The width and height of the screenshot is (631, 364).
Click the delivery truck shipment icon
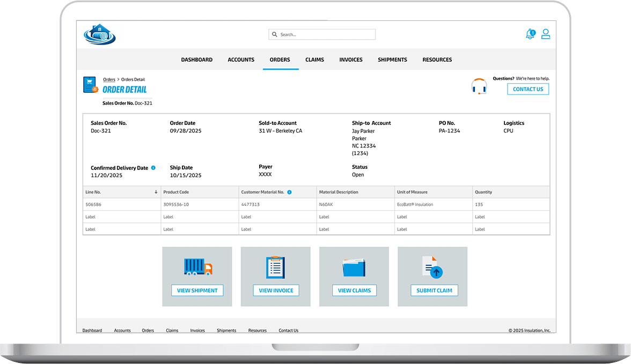197,266
